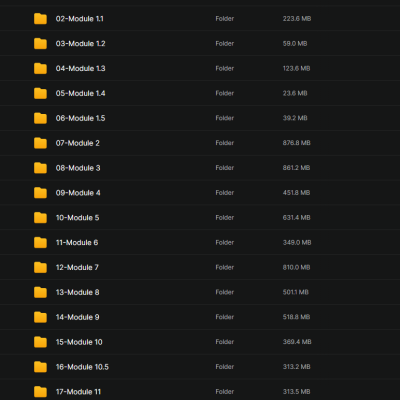Click the Folder type label for 09-Module 4
This screenshot has height=400, width=400.
pos(225,193)
